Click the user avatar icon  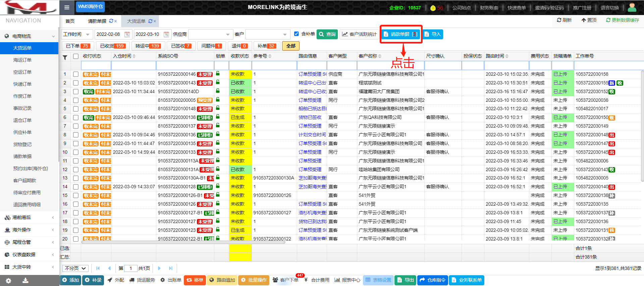[x=632, y=7]
